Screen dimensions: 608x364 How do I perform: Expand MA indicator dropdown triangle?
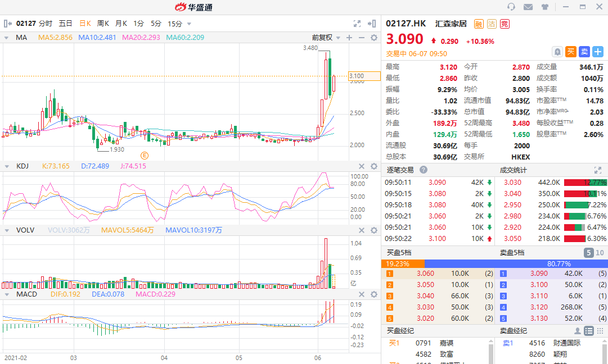click(x=7, y=38)
